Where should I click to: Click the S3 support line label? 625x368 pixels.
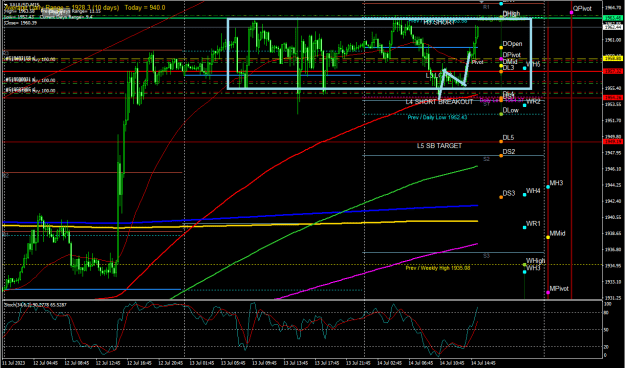486,256
